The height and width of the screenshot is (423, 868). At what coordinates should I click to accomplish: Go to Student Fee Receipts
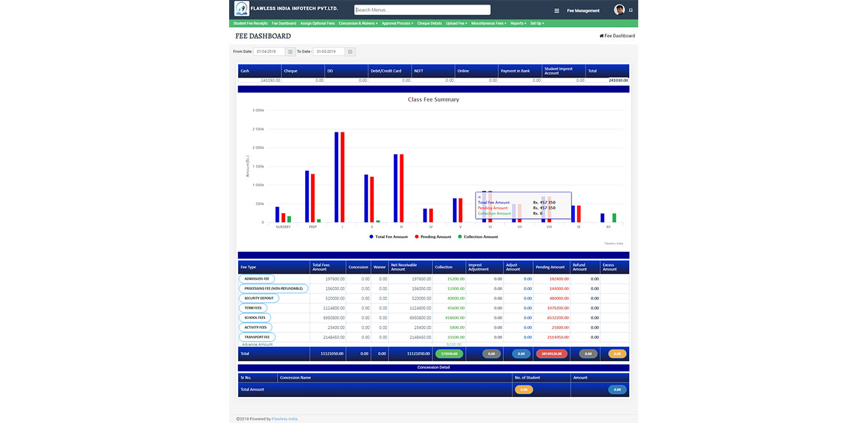[x=250, y=23]
